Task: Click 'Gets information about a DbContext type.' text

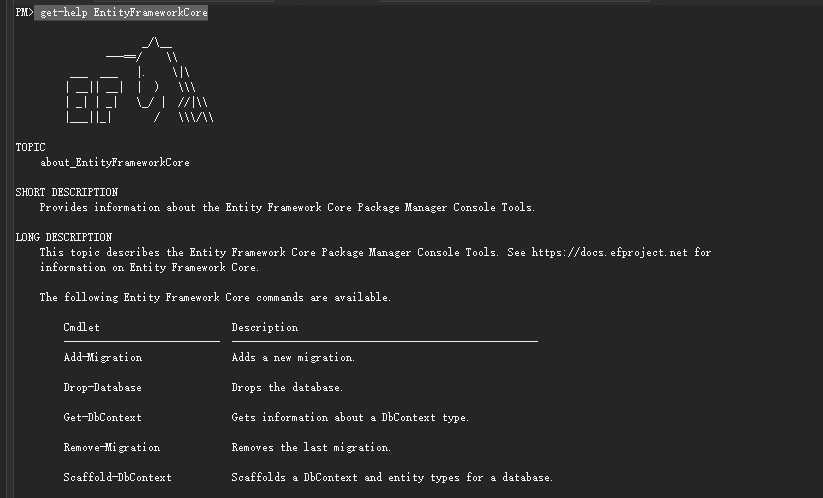Action: [x=350, y=417]
